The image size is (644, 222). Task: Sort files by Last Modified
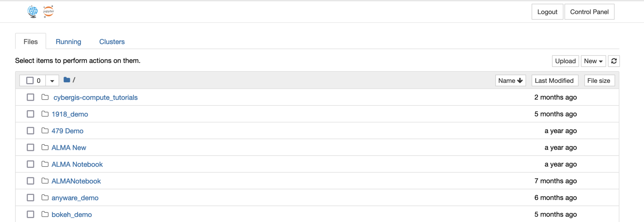click(554, 80)
